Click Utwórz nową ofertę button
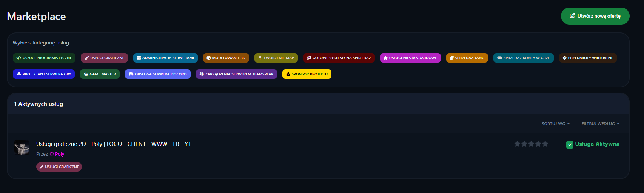Viewport: 644px width, 193px height. pyautogui.click(x=595, y=16)
